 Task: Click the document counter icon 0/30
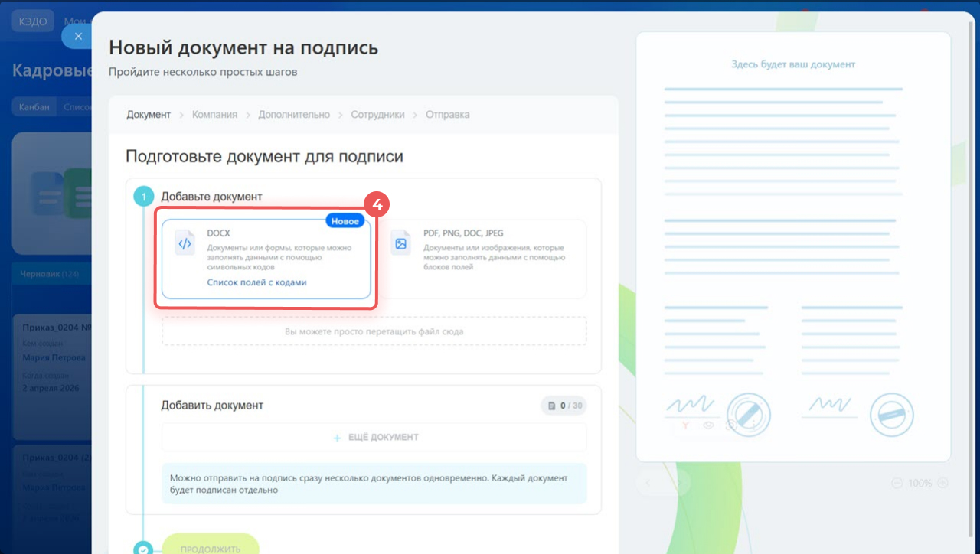[551, 406]
